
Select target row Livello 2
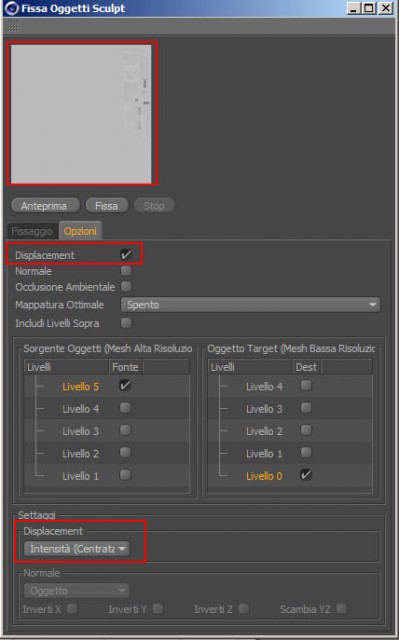tap(290, 431)
